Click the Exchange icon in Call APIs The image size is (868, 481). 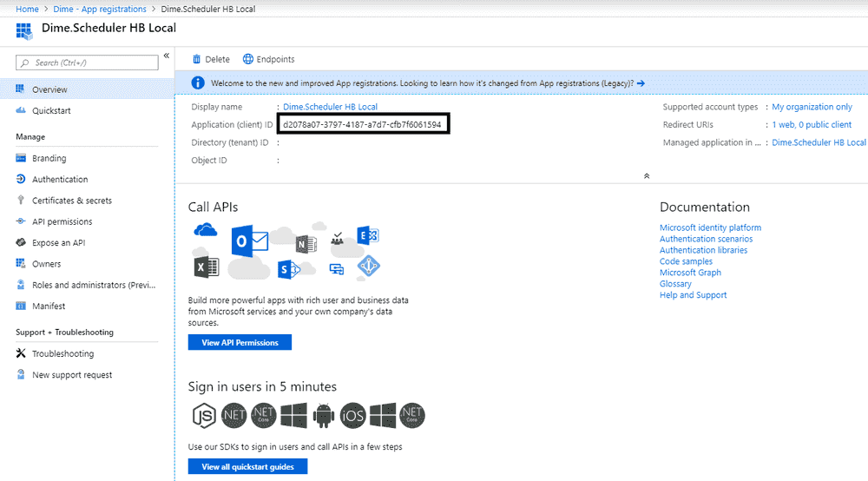[367, 236]
